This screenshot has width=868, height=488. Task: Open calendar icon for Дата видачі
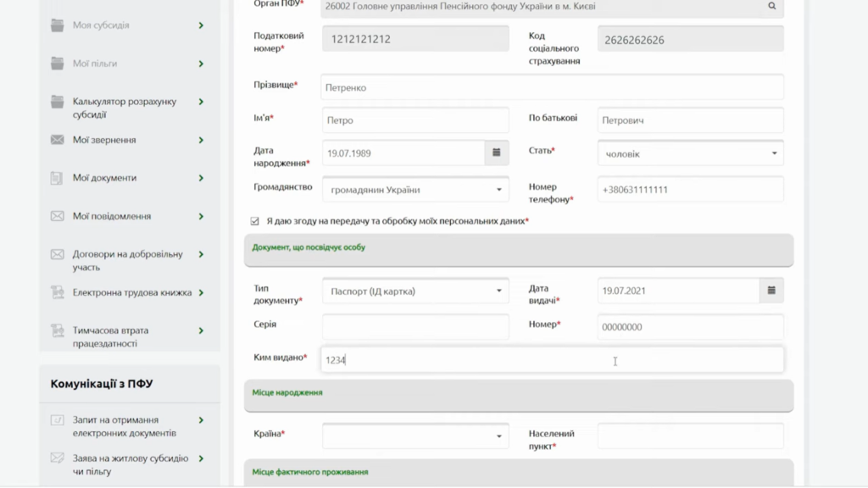[771, 291]
